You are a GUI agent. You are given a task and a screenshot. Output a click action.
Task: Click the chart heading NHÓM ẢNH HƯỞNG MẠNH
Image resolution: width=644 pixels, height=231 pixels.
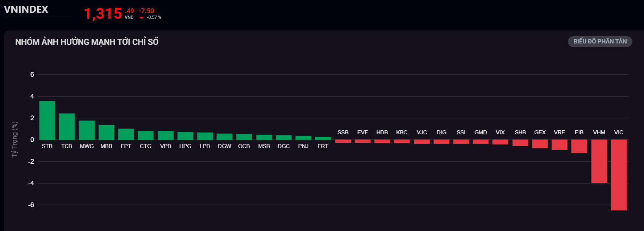click(87, 42)
